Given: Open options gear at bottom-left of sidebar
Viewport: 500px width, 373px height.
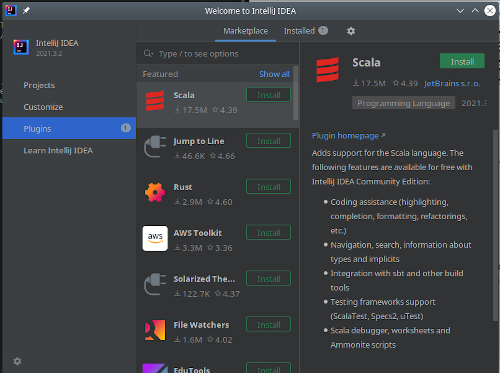Looking at the screenshot, I should [17, 361].
